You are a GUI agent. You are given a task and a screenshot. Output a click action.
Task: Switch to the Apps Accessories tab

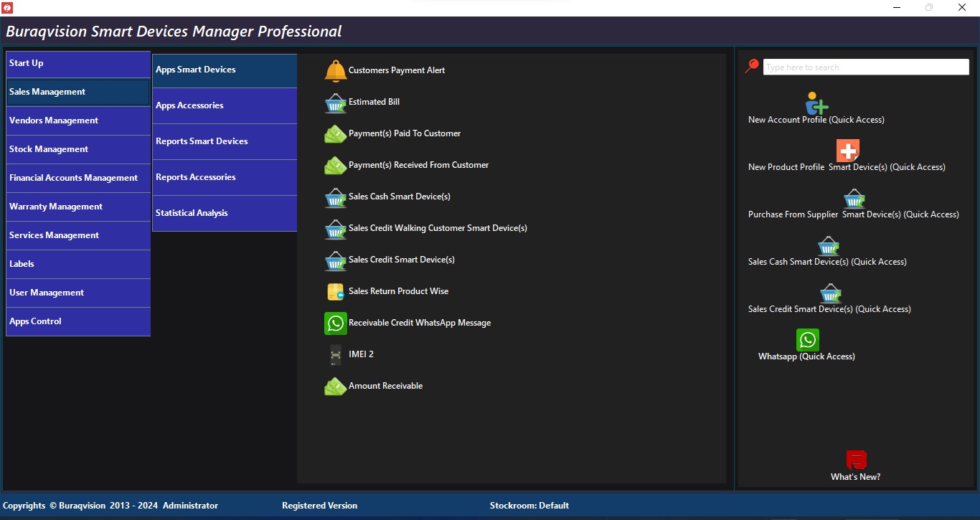click(x=225, y=105)
